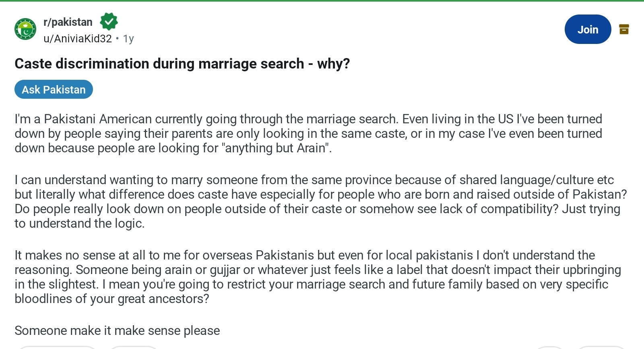The image size is (644, 349).
Task: Join the r/pakistan community
Action: (x=588, y=29)
